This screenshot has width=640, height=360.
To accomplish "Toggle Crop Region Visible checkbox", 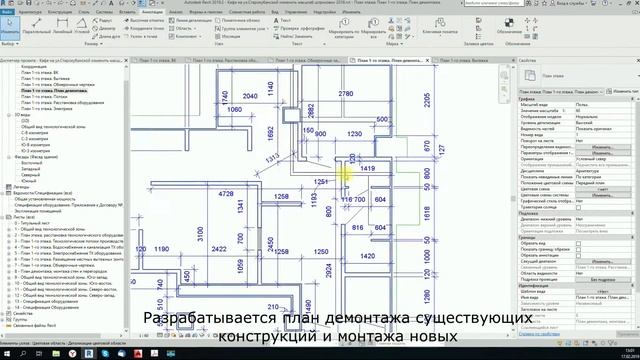I will coord(578,249).
